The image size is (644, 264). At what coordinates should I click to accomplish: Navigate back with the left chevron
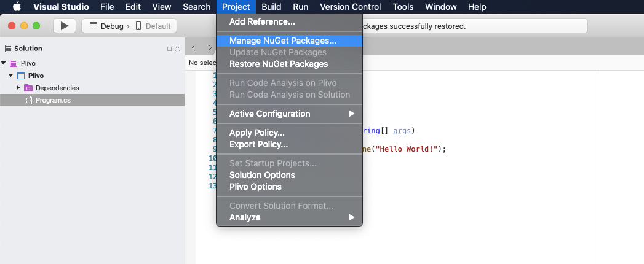(194, 47)
